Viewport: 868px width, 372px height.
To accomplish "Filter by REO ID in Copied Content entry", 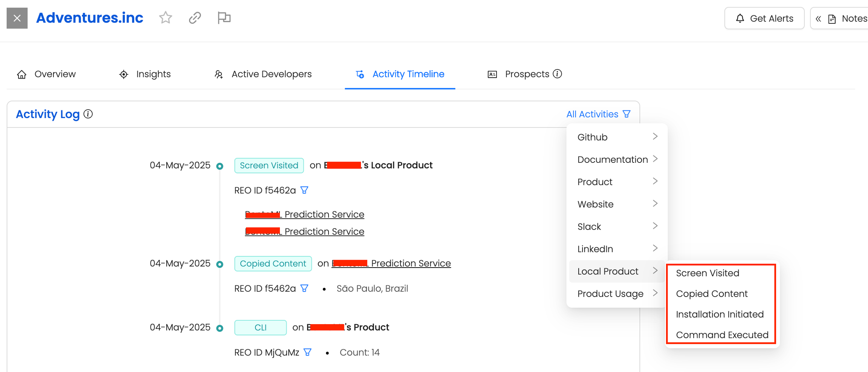I will 304,288.
